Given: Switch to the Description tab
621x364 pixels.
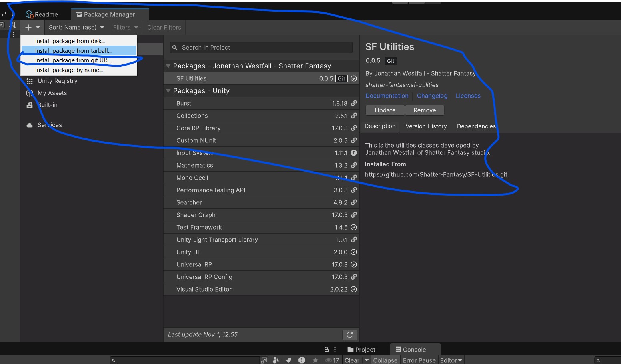Looking at the screenshot, I should (x=380, y=126).
